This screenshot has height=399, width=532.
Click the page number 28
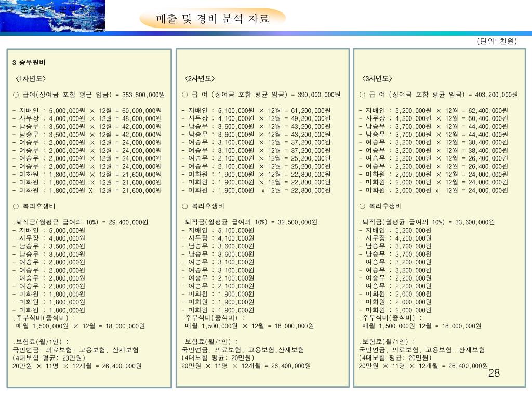click(494, 373)
